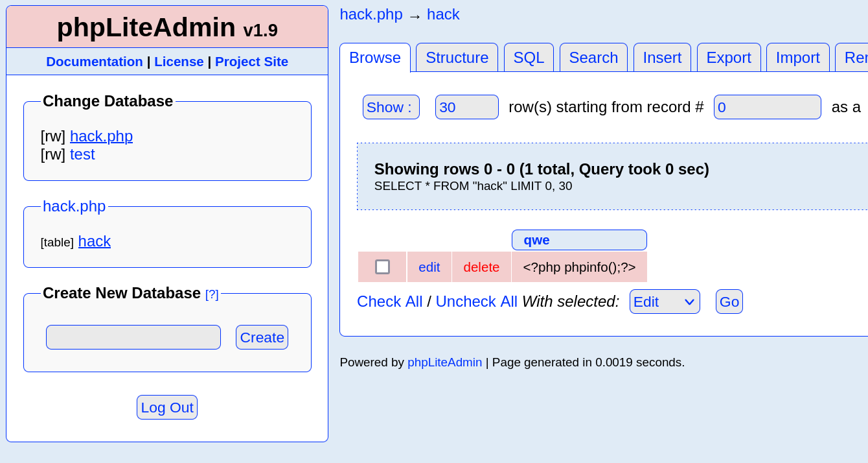Open the License link
The height and width of the screenshot is (463, 868).
coord(179,62)
